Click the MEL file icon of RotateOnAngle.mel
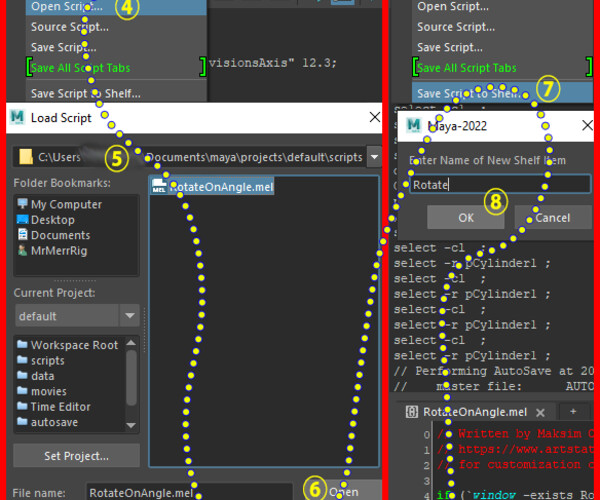600x500 pixels. [159, 186]
